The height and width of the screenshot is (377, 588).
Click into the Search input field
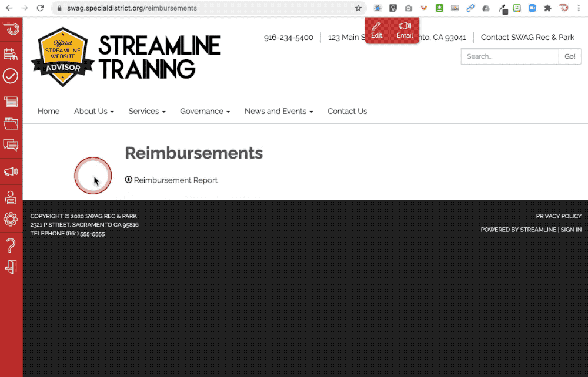[x=510, y=56]
